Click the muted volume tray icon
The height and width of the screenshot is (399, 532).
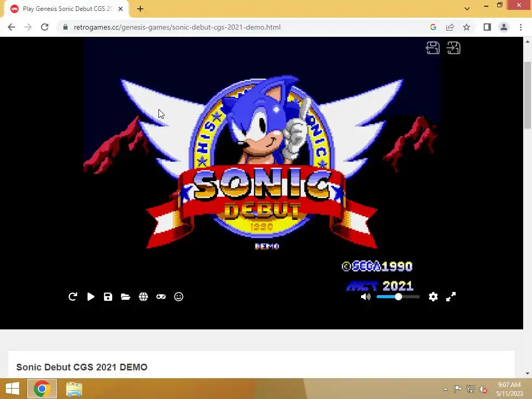(x=483, y=390)
